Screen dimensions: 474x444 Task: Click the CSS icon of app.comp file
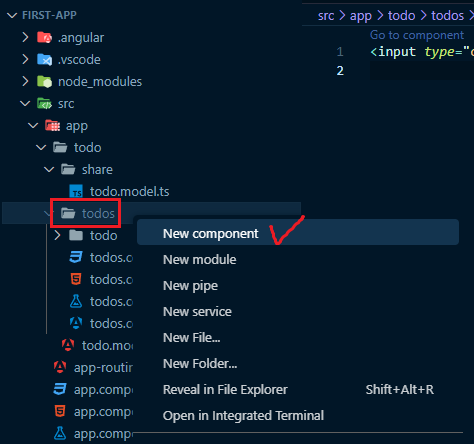point(60,389)
